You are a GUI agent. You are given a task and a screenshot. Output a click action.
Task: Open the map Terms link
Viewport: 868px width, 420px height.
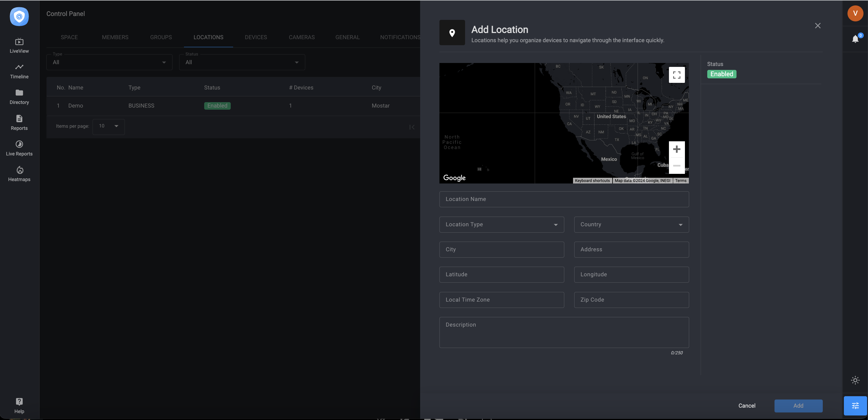point(681,181)
